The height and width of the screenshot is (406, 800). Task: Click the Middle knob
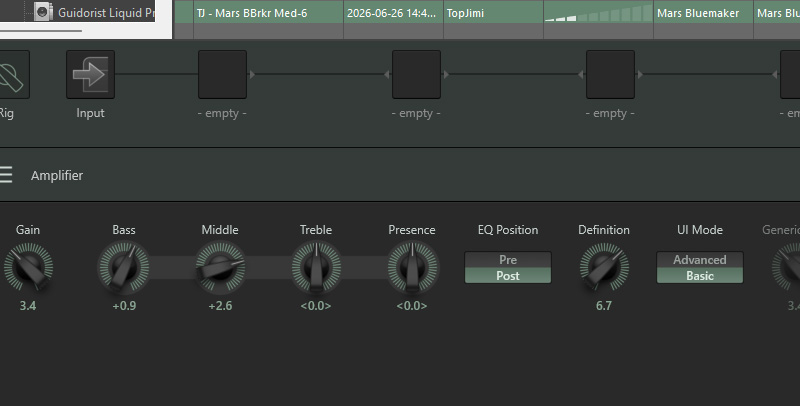220,267
